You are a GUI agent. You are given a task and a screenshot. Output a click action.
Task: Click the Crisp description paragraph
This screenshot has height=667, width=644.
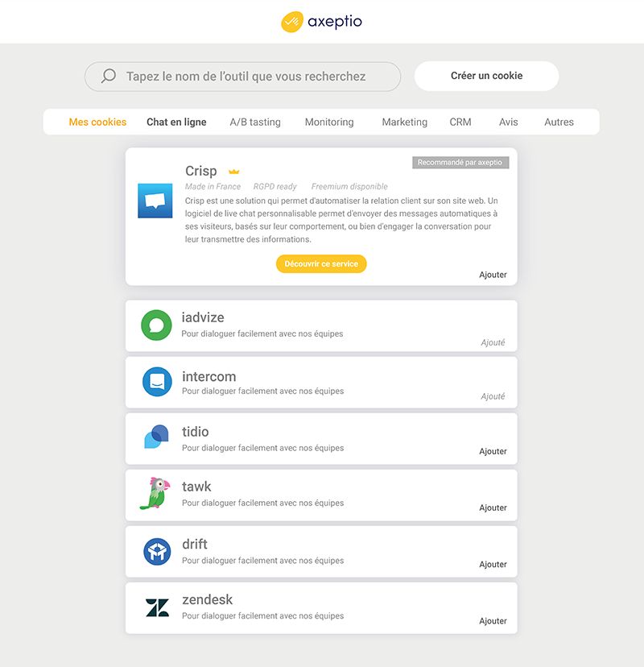tap(341, 220)
